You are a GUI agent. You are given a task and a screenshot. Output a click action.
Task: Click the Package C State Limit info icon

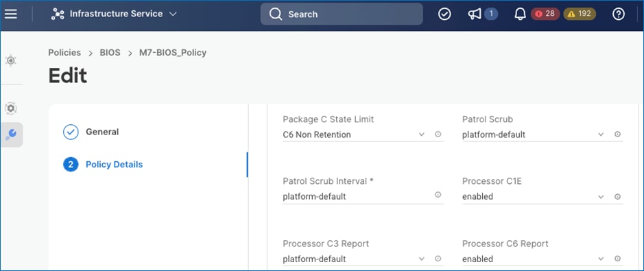(438, 134)
